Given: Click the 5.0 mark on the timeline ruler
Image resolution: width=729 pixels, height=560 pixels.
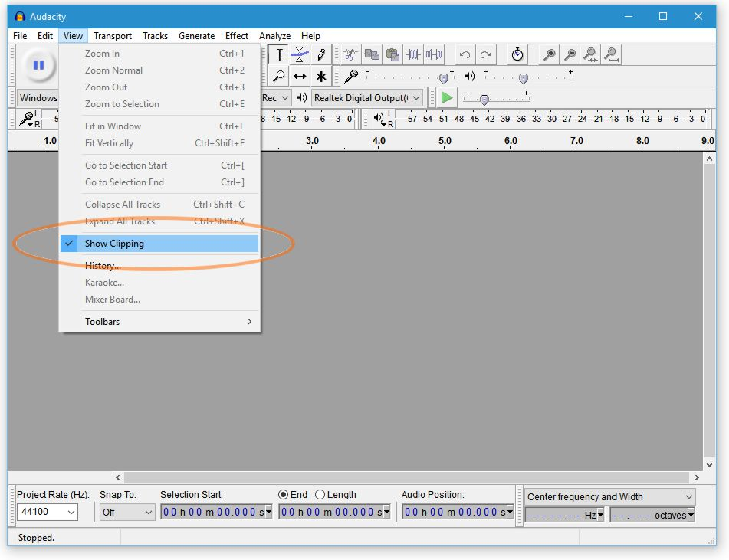Looking at the screenshot, I should pos(445,141).
